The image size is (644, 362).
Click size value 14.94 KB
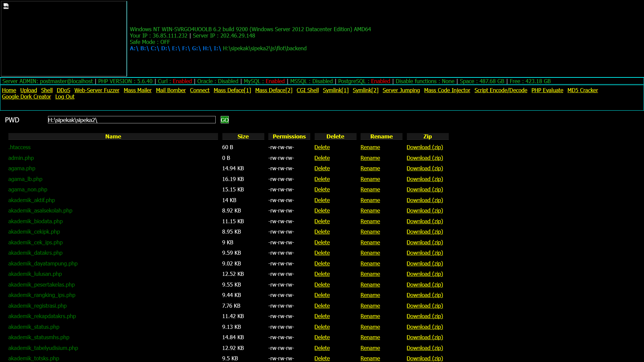233,168
